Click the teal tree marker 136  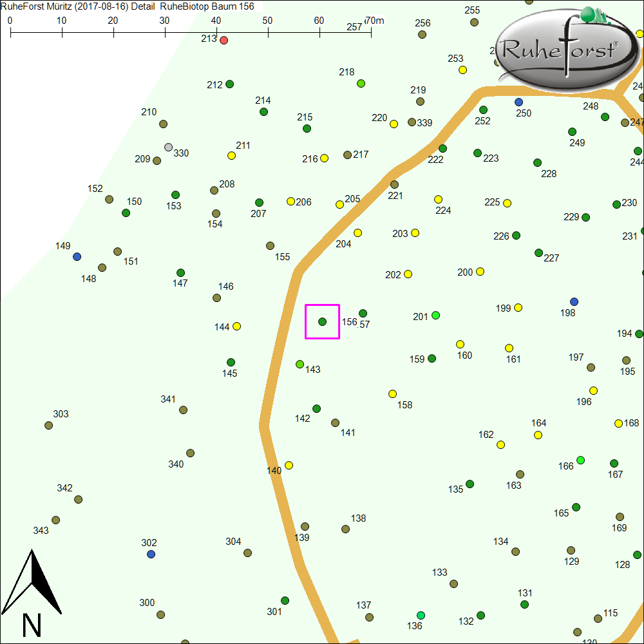coord(421,615)
